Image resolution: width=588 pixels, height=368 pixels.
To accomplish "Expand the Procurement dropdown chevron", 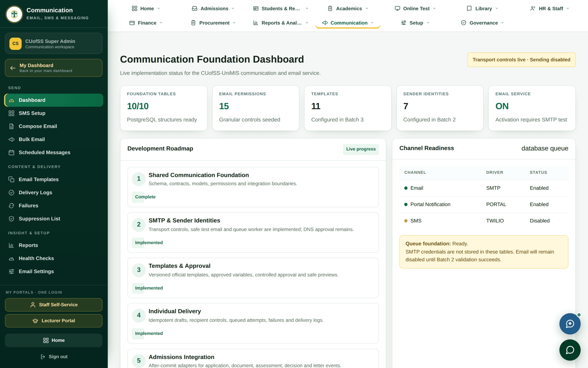I will 234,23.
